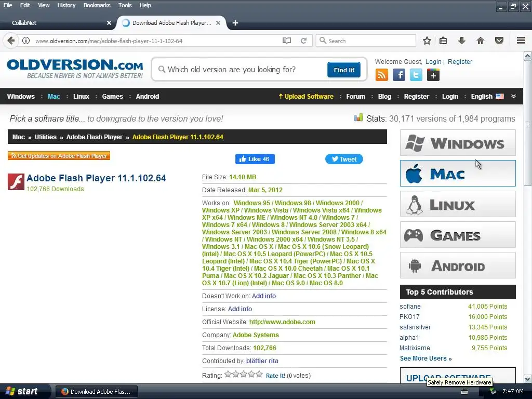Open the http://www.adobe.com link
Image resolution: width=532 pixels, height=399 pixels.
coord(282,322)
